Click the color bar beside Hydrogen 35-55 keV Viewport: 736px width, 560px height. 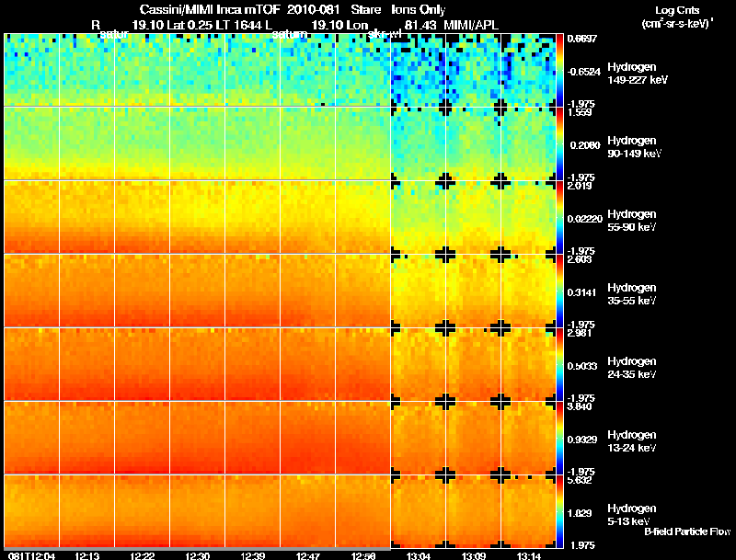click(x=559, y=291)
